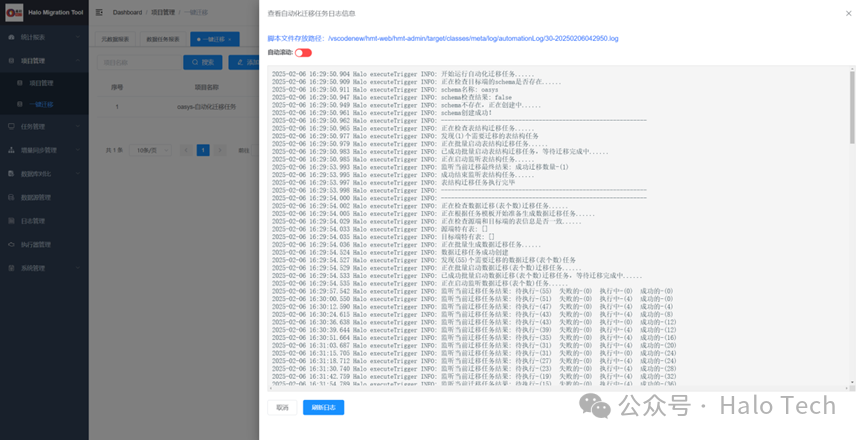Click the 共 1 条 total count text
864x440 pixels.
coord(114,150)
